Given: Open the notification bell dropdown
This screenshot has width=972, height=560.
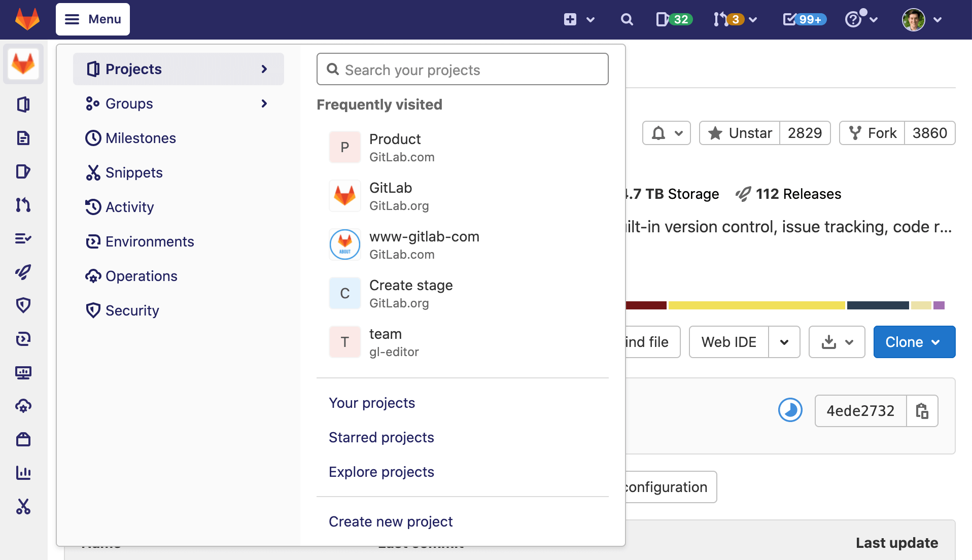Looking at the screenshot, I should tap(666, 133).
